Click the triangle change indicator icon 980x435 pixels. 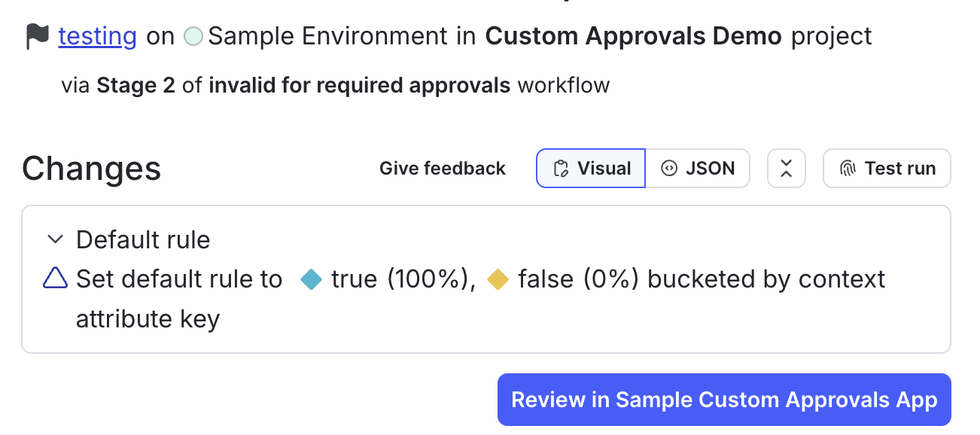[x=54, y=278]
